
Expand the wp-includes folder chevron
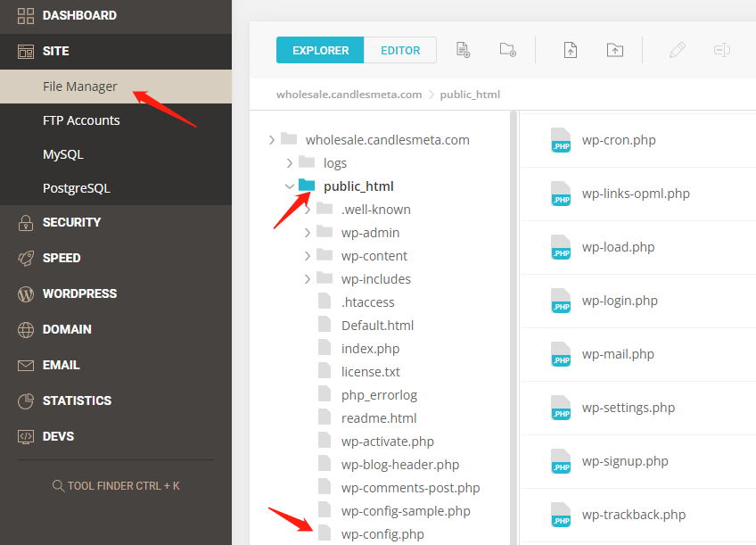[307, 279]
